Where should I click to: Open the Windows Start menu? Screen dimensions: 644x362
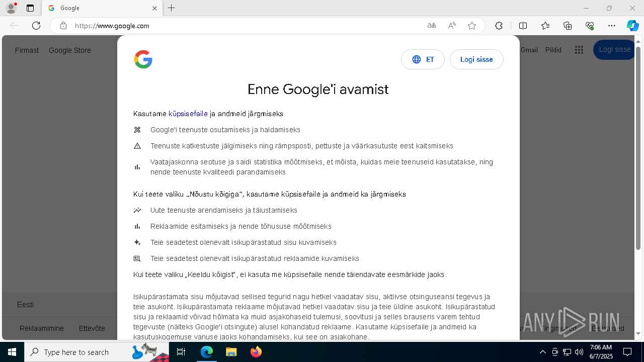(12, 352)
